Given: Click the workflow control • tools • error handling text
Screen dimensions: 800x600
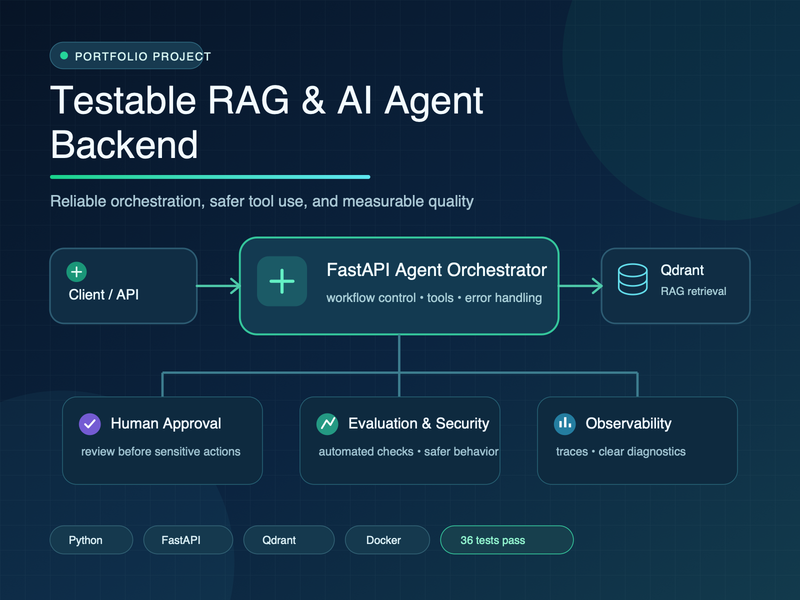Looking at the screenshot, I should point(434,298).
